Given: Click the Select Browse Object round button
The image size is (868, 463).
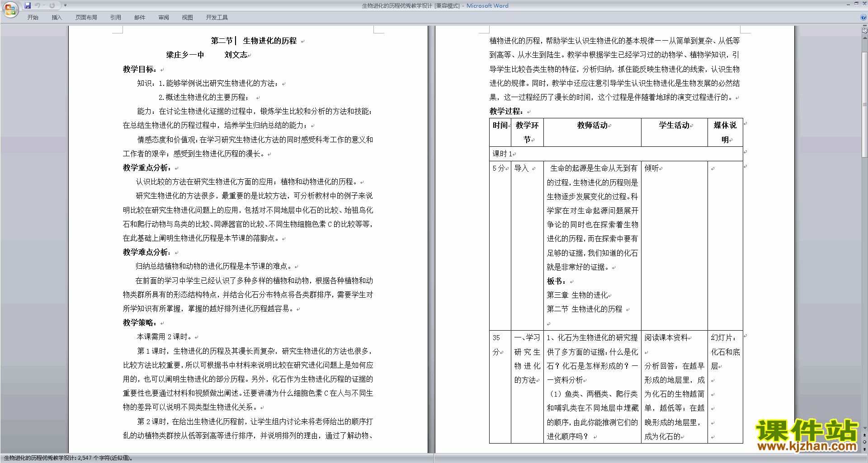Looking at the screenshot, I should (864, 442).
